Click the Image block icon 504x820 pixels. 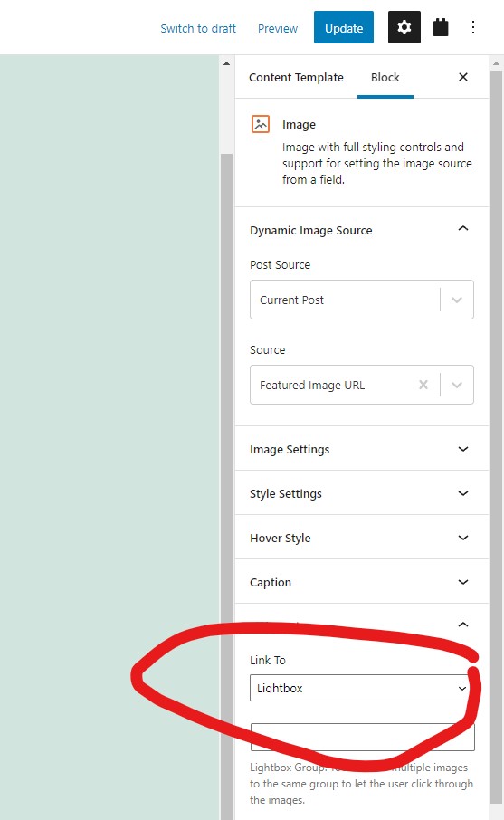click(x=261, y=125)
